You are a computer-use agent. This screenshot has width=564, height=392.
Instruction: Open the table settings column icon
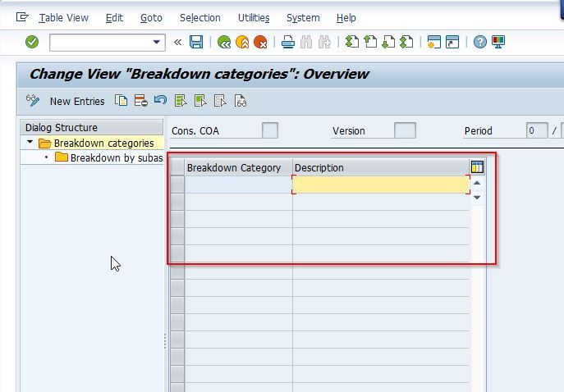(x=477, y=167)
